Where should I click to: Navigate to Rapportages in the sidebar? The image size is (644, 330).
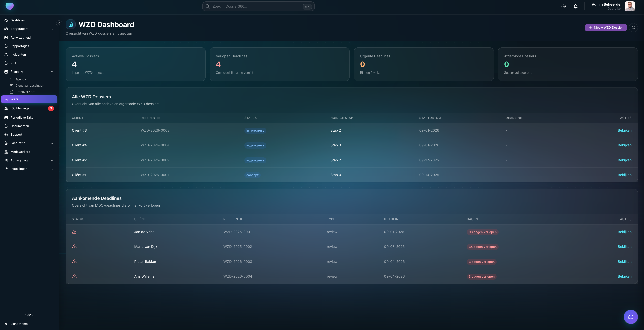(20, 46)
